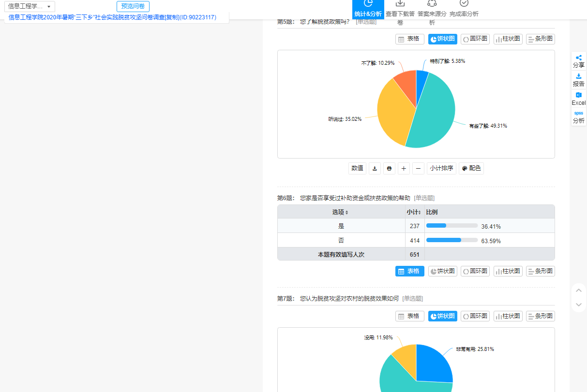Screen dimensions: 587x392
Task: Open the 完成率分析 tab
Action: (x=464, y=10)
